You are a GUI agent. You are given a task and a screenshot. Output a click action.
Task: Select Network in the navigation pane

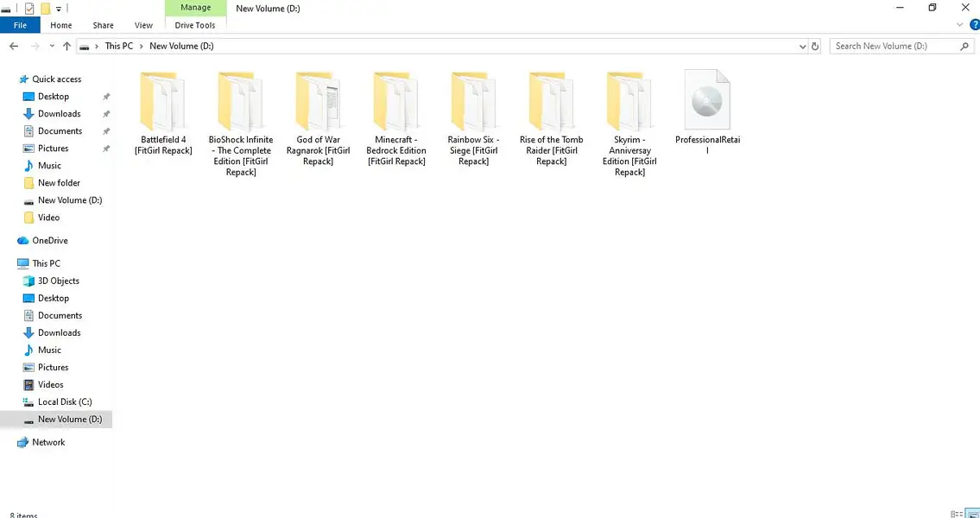pyautogui.click(x=48, y=442)
